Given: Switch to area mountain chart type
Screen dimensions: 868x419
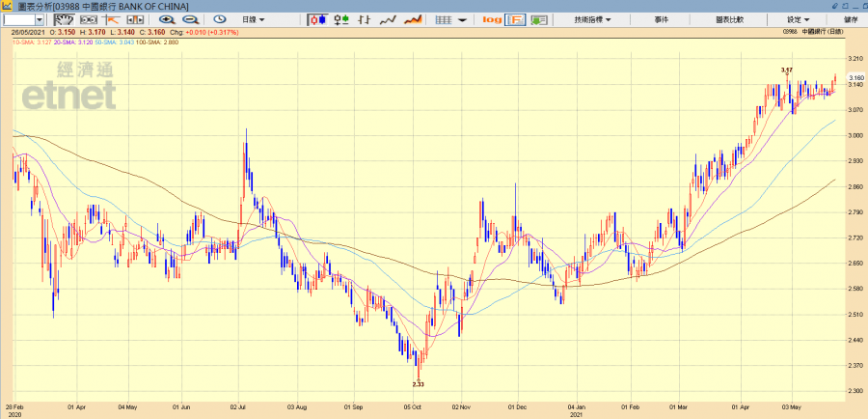Looking at the screenshot, I should click(x=414, y=19).
